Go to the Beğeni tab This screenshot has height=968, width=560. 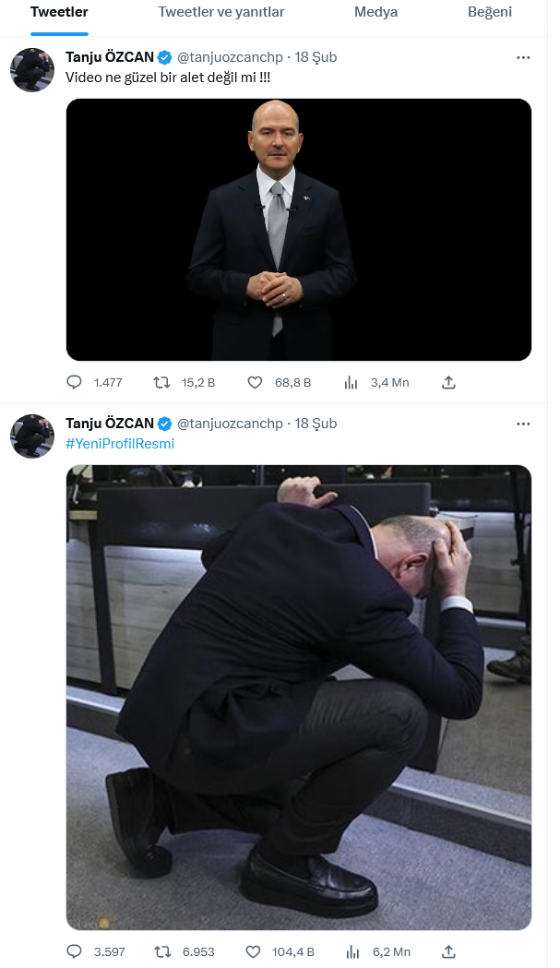pyautogui.click(x=490, y=12)
